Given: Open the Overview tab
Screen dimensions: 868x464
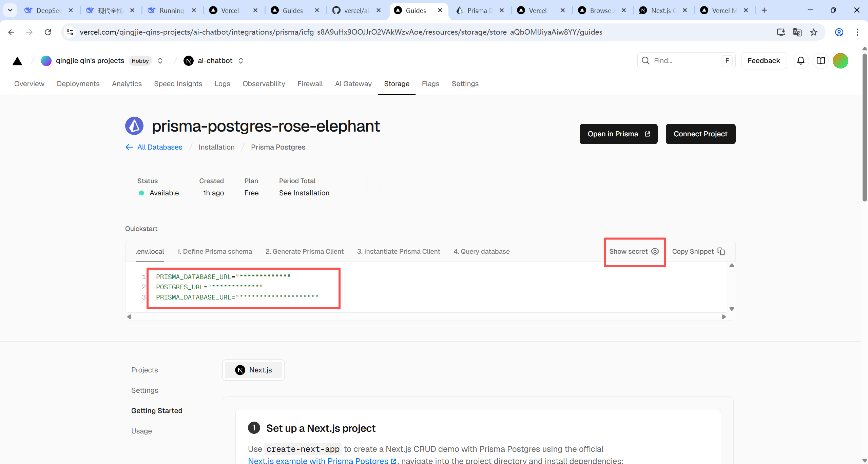Looking at the screenshot, I should [x=29, y=84].
